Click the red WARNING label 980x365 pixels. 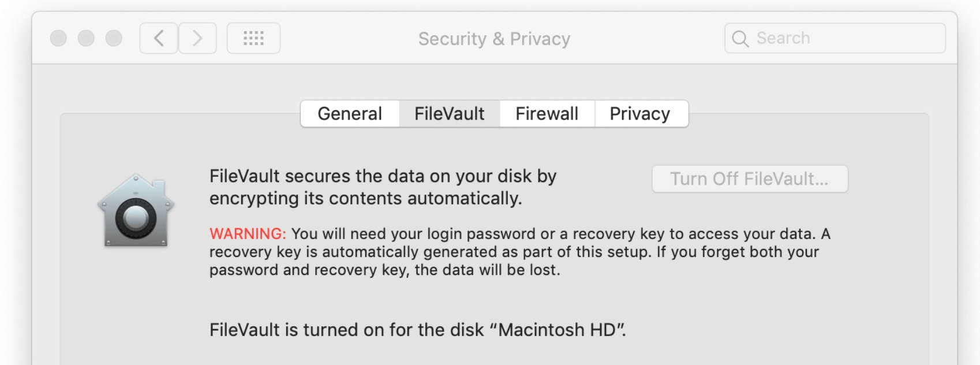click(x=248, y=234)
